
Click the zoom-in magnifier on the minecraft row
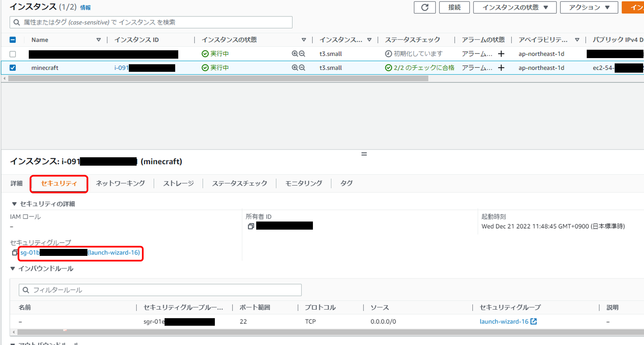[294, 68]
